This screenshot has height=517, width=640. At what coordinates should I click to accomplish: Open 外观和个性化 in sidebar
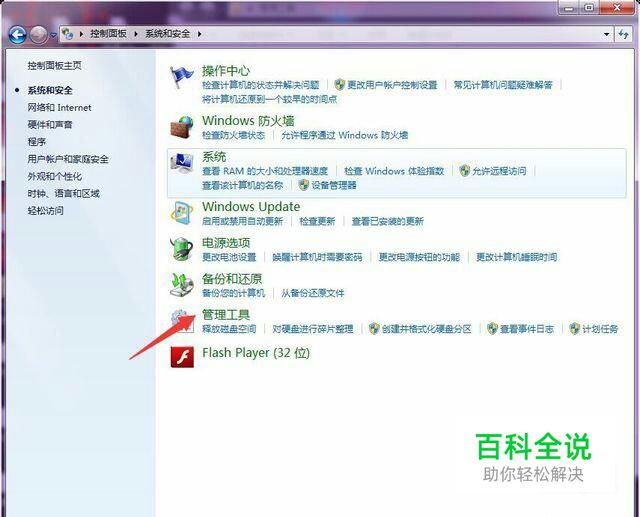click(55, 176)
